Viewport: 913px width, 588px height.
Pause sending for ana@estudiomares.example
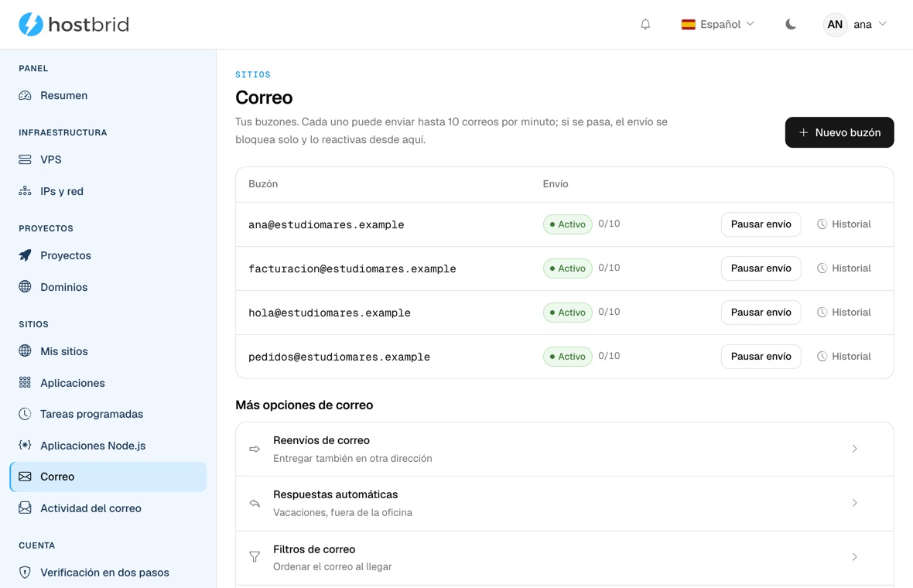click(x=761, y=224)
